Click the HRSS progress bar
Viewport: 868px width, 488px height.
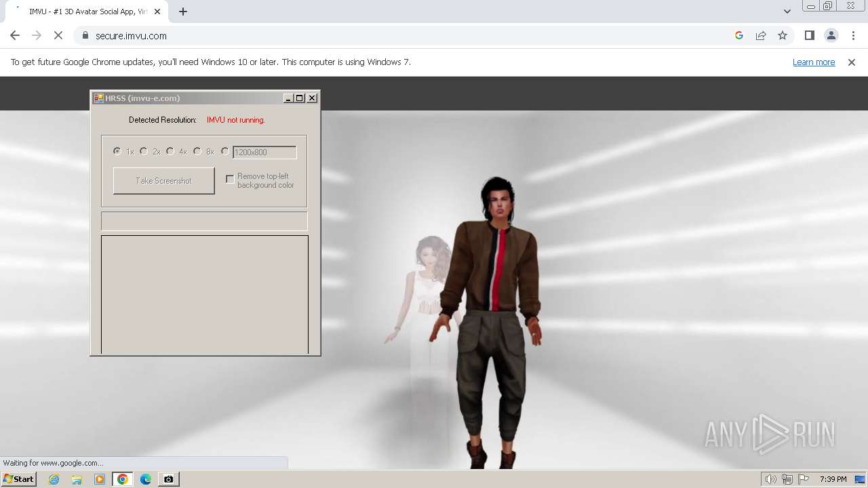click(204, 221)
